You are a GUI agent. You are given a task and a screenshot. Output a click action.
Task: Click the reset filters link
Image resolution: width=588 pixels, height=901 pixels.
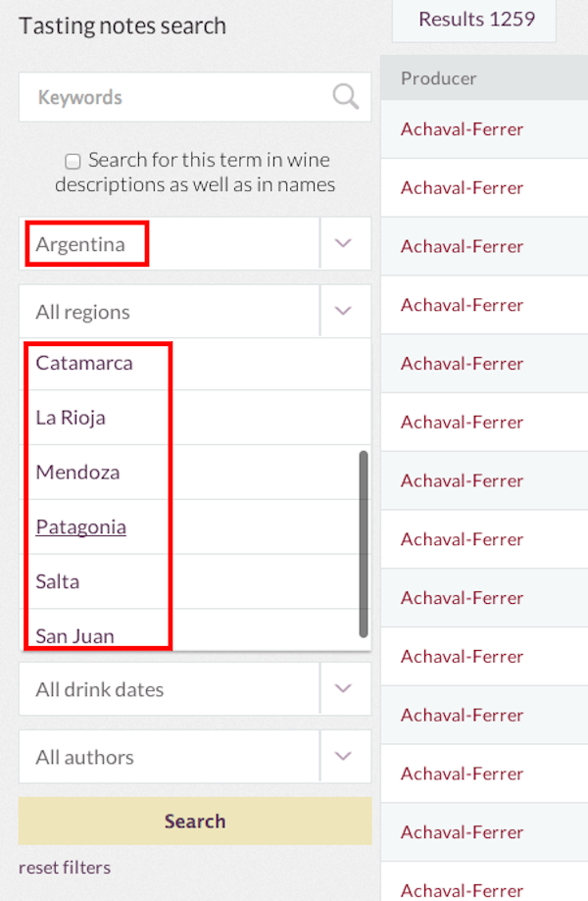pos(65,868)
